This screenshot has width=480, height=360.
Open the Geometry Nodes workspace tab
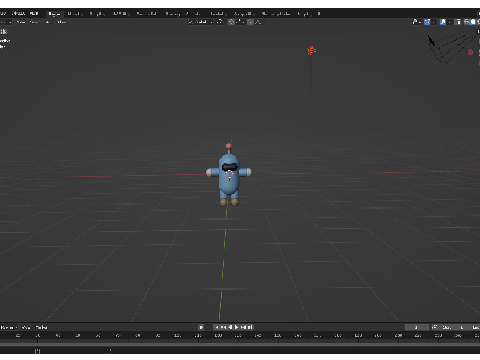(276, 14)
